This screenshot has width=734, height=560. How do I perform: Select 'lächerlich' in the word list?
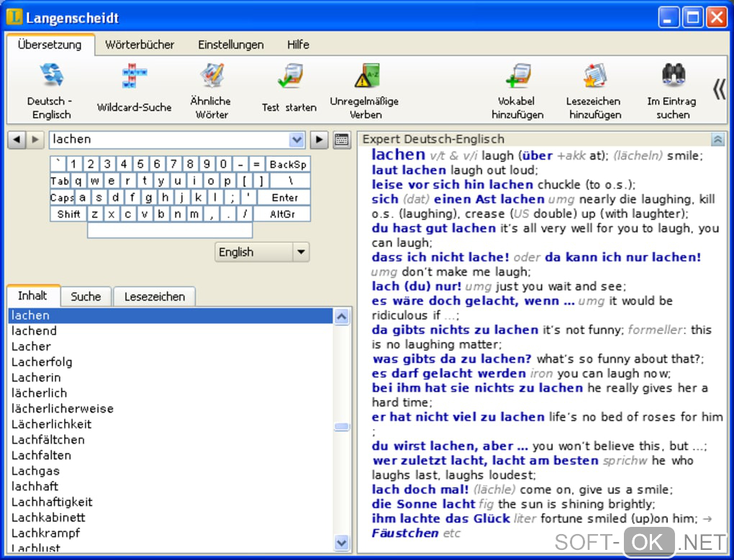(171, 393)
